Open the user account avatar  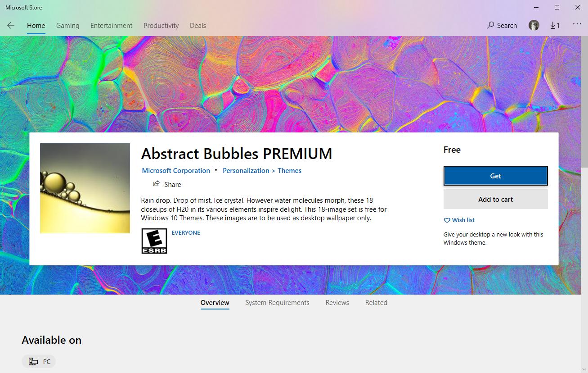(534, 26)
